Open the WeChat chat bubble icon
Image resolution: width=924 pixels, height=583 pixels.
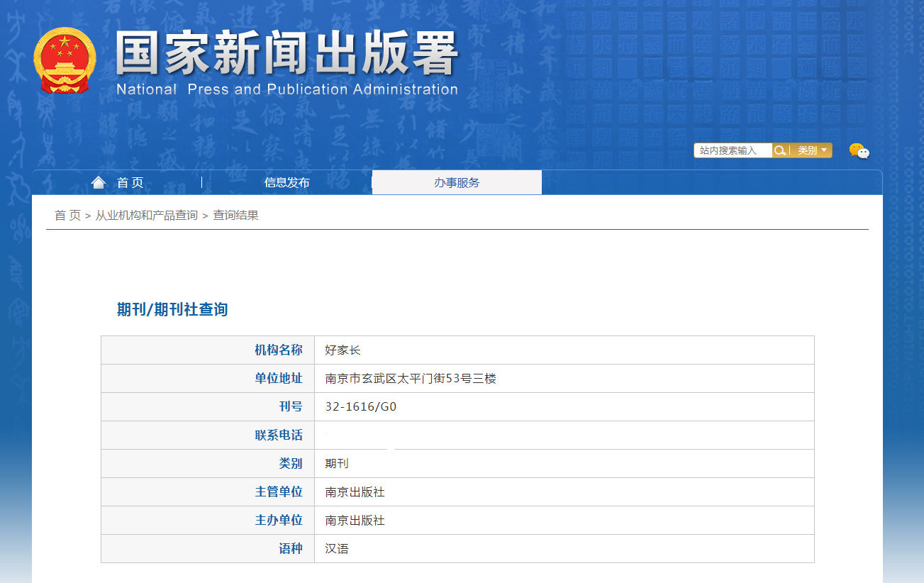click(859, 151)
